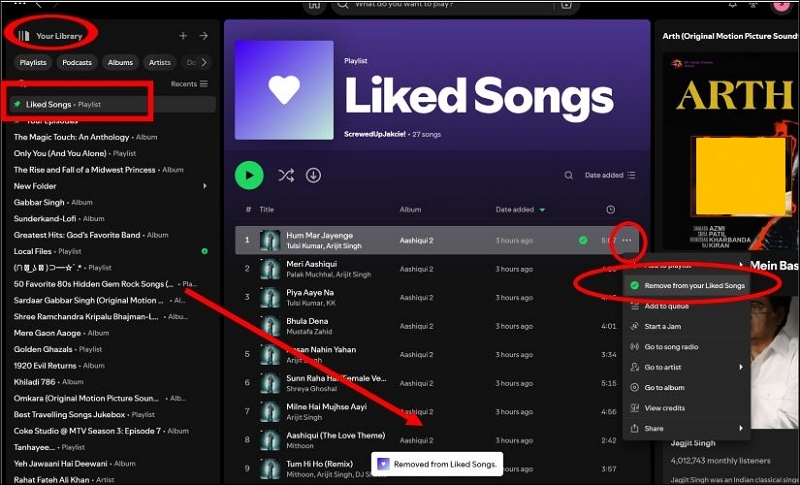Open more options for Hum Mar Jayenge
Viewport: 800px width, 485px height.
pyautogui.click(x=627, y=240)
